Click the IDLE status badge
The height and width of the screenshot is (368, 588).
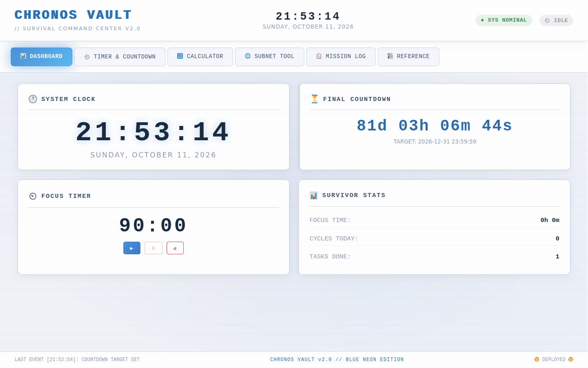click(x=556, y=20)
